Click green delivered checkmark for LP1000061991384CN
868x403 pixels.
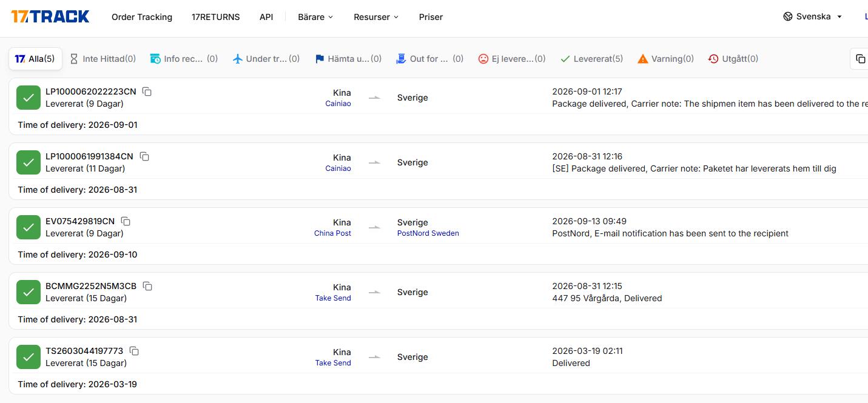point(29,162)
